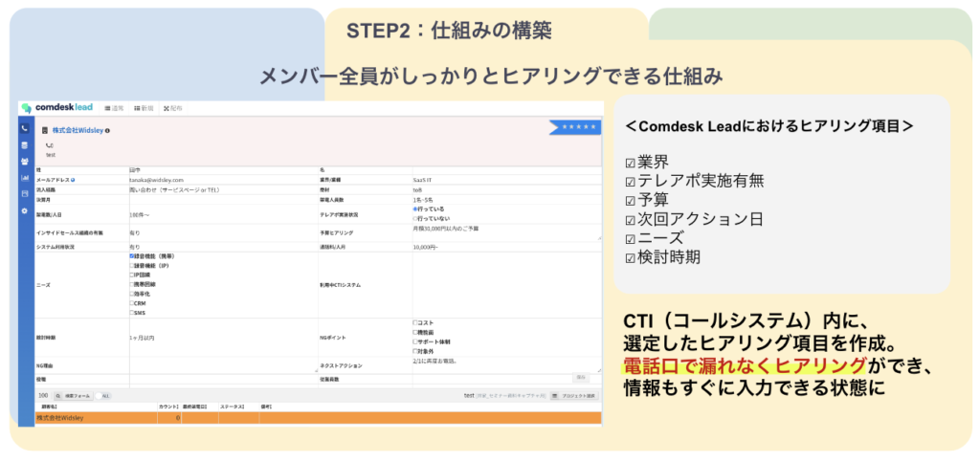The width and height of the screenshot is (980, 462).
Task: Tick the IP回線 checkbox
Action: point(132,275)
